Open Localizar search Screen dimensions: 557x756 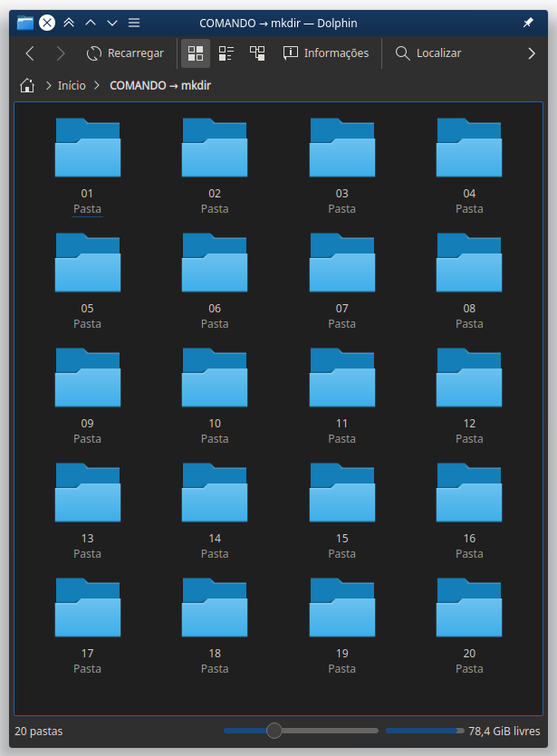(x=428, y=53)
